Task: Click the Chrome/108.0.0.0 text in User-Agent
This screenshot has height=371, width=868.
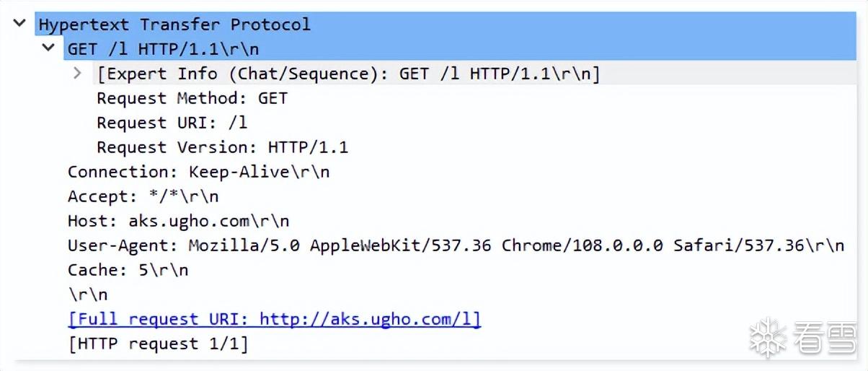Action: pos(582,245)
